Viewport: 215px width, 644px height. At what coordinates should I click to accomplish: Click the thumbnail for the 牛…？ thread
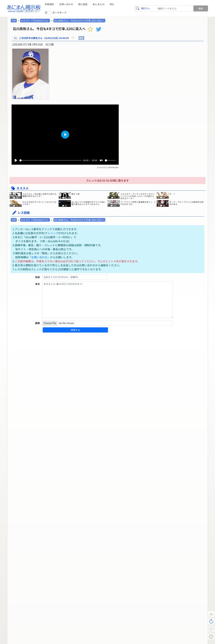coord(162,195)
